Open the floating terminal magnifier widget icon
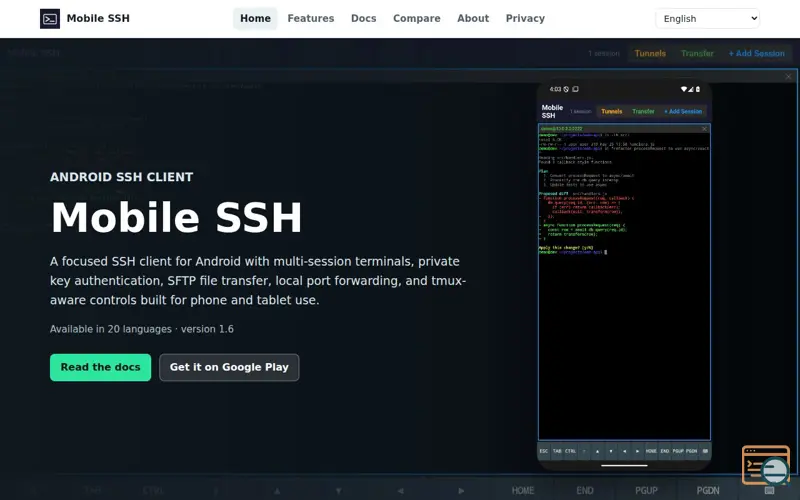The width and height of the screenshot is (800, 500). click(x=766, y=465)
